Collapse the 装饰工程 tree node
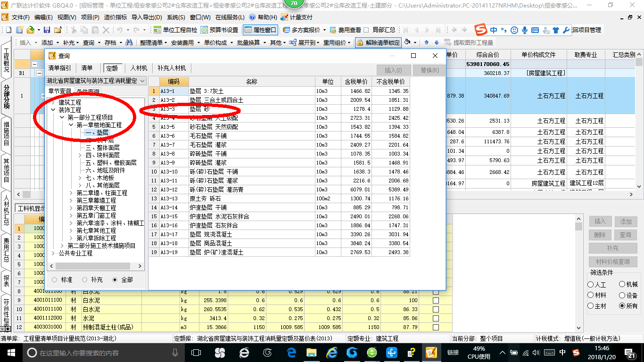 [x=53, y=110]
